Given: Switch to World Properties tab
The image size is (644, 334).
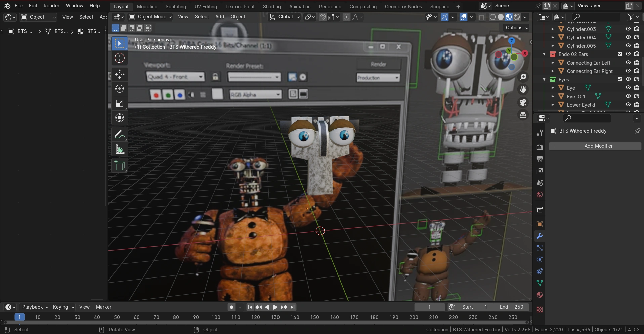Looking at the screenshot, I should click(539, 194).
